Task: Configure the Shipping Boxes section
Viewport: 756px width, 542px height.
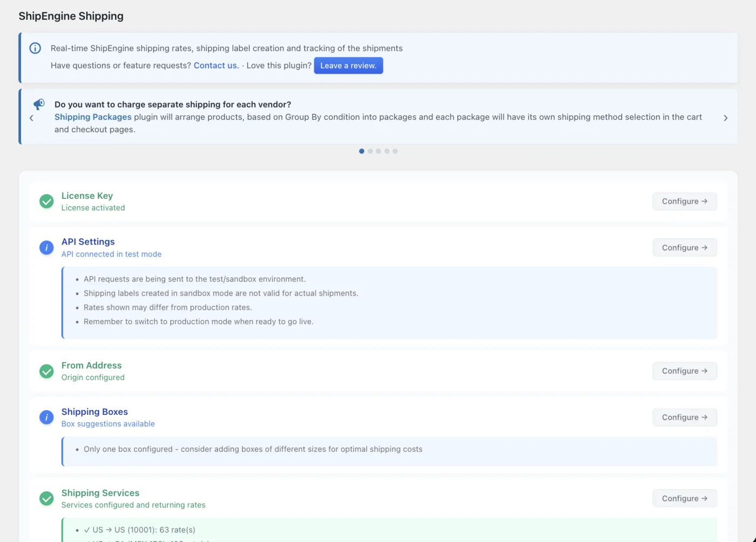Action: point(685,417)
